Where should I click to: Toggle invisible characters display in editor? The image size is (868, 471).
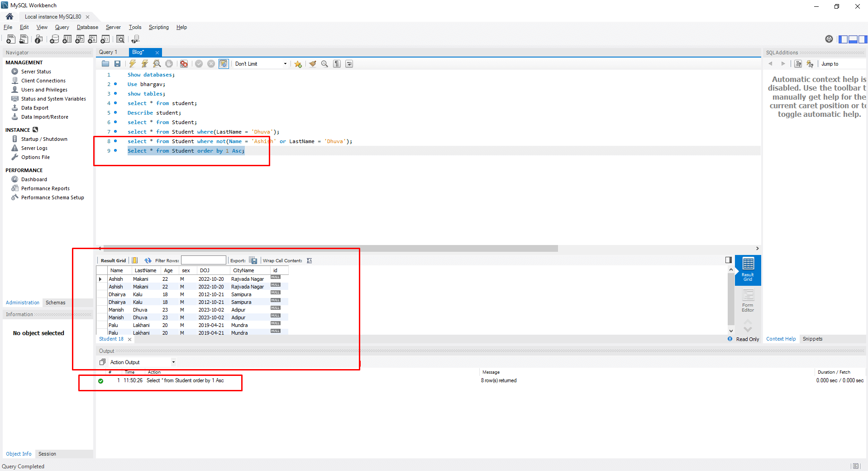[x=337, y=64]
